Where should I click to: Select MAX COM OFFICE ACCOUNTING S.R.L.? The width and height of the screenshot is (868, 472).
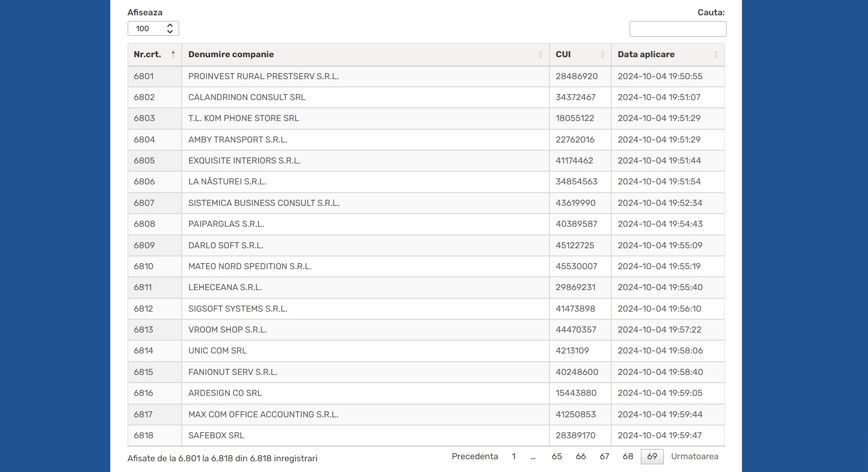(x=263, y=415)
